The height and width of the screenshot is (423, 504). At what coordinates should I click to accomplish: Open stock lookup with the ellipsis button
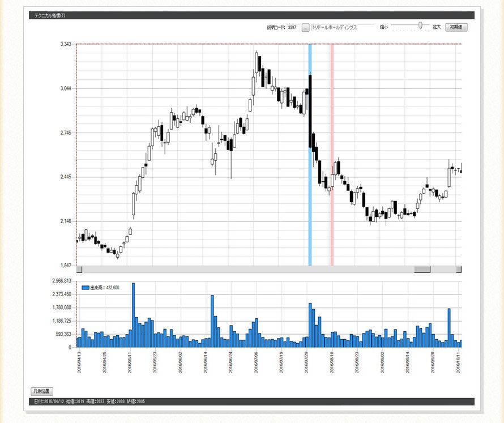coord(305,27)
